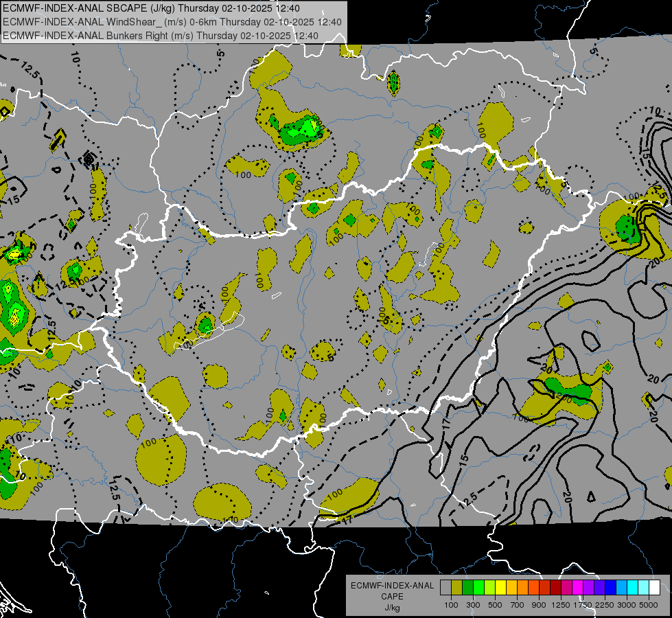Select the WindShear_ 0-6km title line
Image resolution: width=672 pixels, height=618 pixels.
click(172, 22)
